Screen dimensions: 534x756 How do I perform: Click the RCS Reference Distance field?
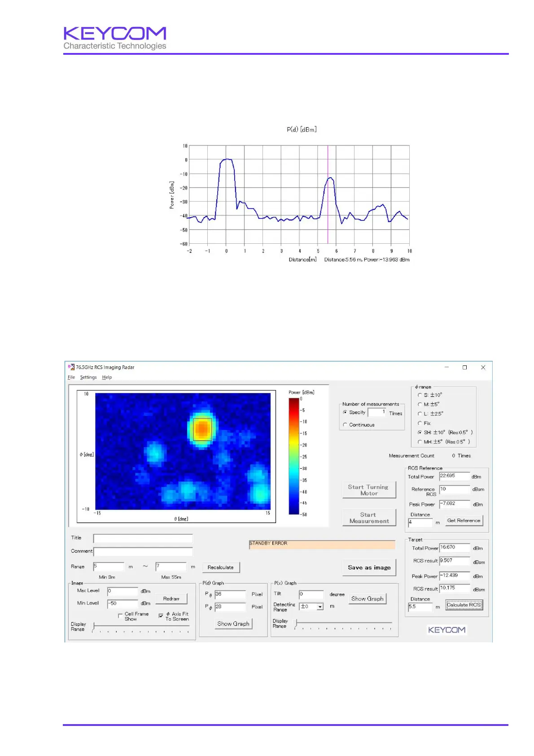(x=420, y=523)
